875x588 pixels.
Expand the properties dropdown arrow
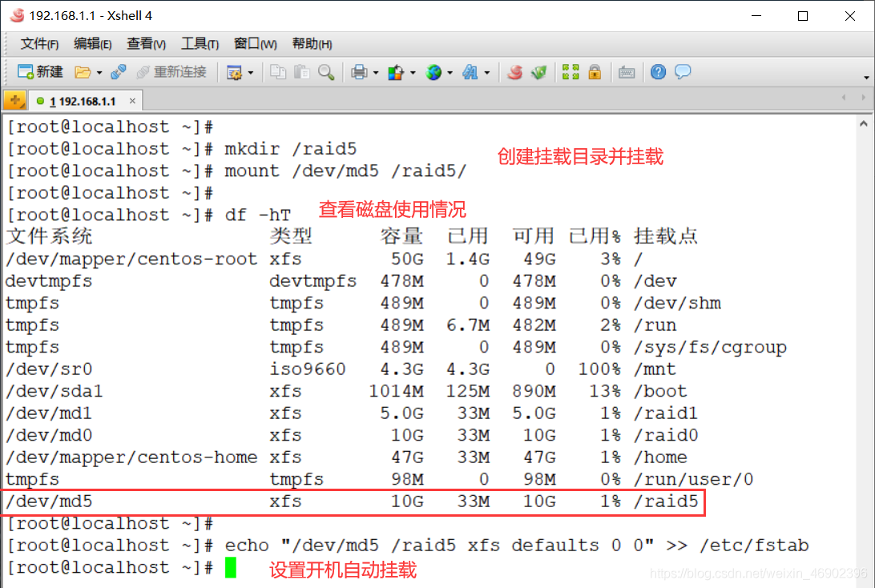pos(250,73)
